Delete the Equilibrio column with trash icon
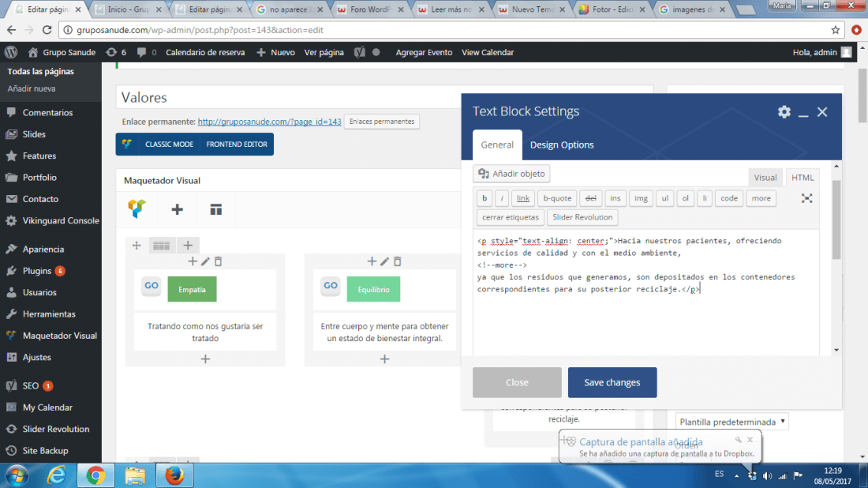 coord(398,261)
